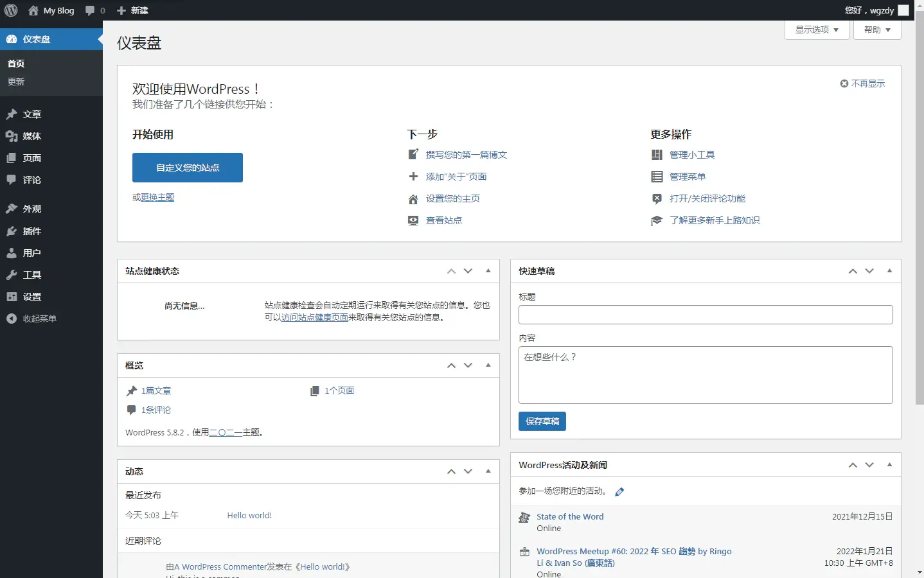This screenshot has width=924, height=578.
Task: Open the 插件 plugins menu
Action: click(51, 231)
